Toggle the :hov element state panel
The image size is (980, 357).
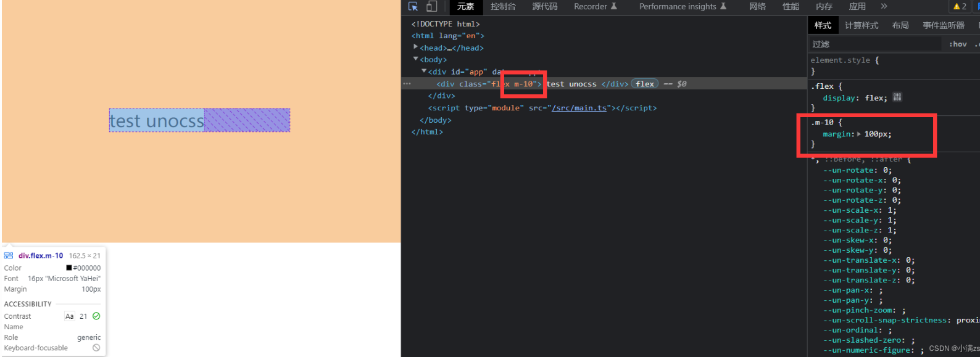[958, 44]
